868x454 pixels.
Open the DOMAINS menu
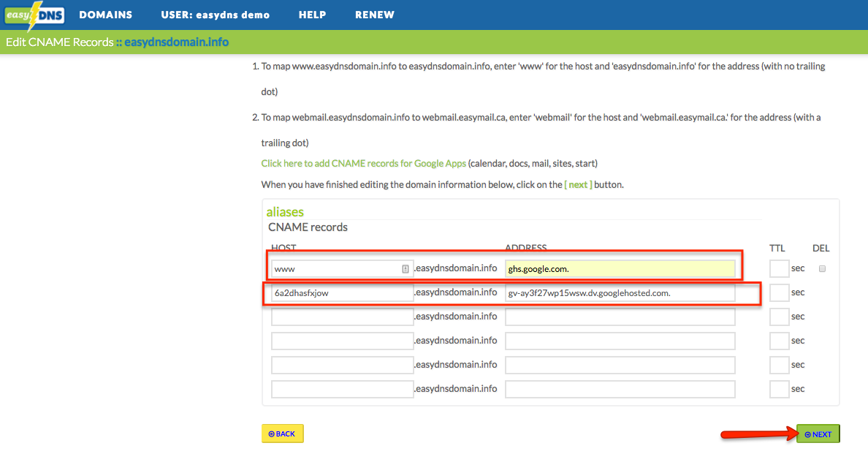tap(106, 15)
